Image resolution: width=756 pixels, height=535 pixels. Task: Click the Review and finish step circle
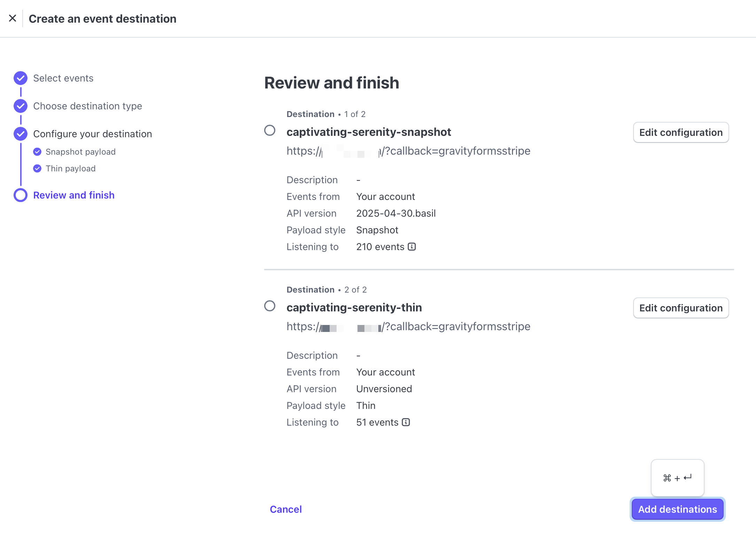point(21,195)
